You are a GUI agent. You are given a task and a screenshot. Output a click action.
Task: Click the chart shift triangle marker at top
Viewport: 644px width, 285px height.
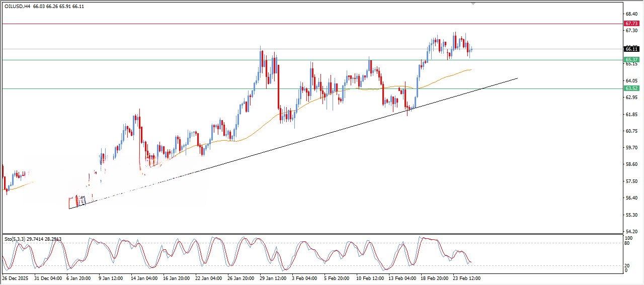(x=473, y=4)
